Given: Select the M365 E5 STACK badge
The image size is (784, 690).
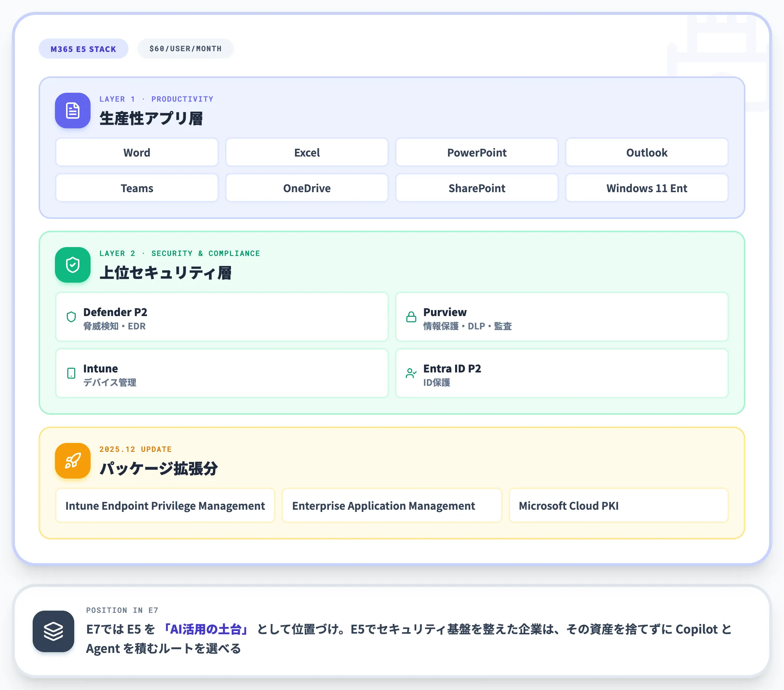Looking at the screenshot, I should pos(83,49).
